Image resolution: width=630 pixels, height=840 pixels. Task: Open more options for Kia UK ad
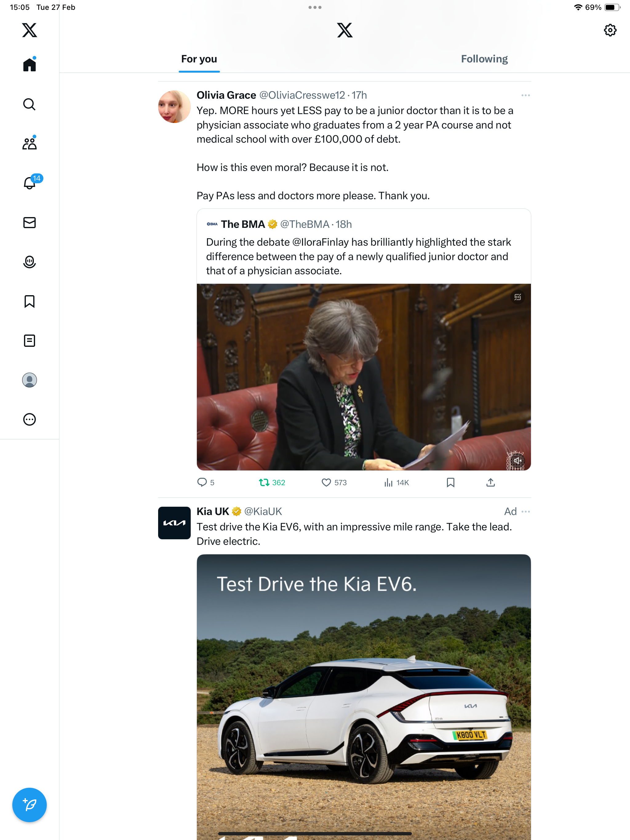pyautogui.click(x=525, y=512)
